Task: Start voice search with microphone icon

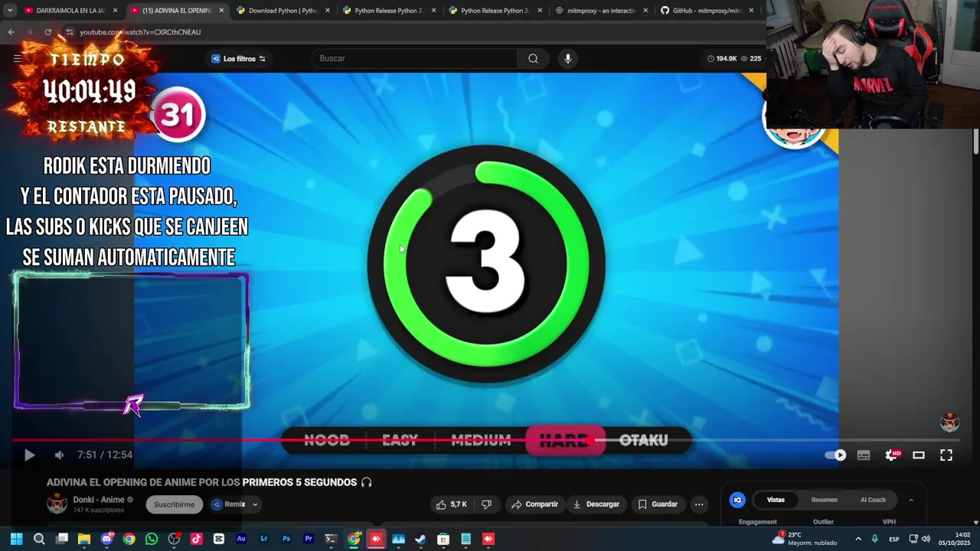Action: [x=567, y=58]
